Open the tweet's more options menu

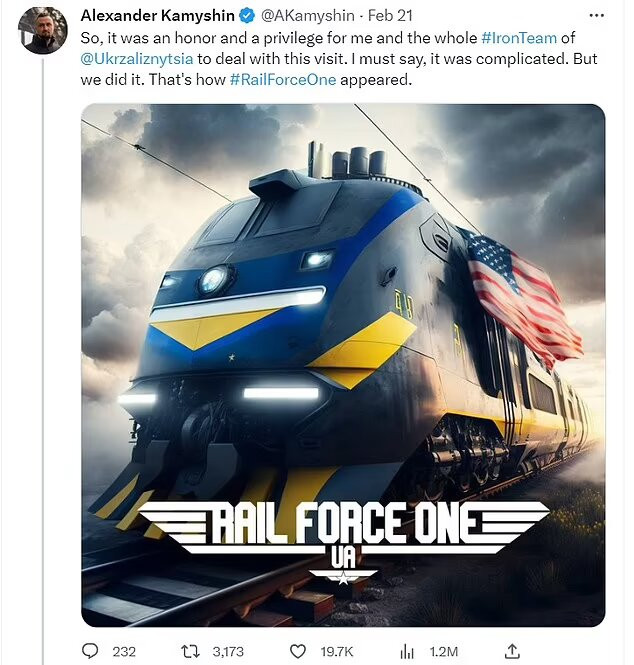tap(596, 17)
